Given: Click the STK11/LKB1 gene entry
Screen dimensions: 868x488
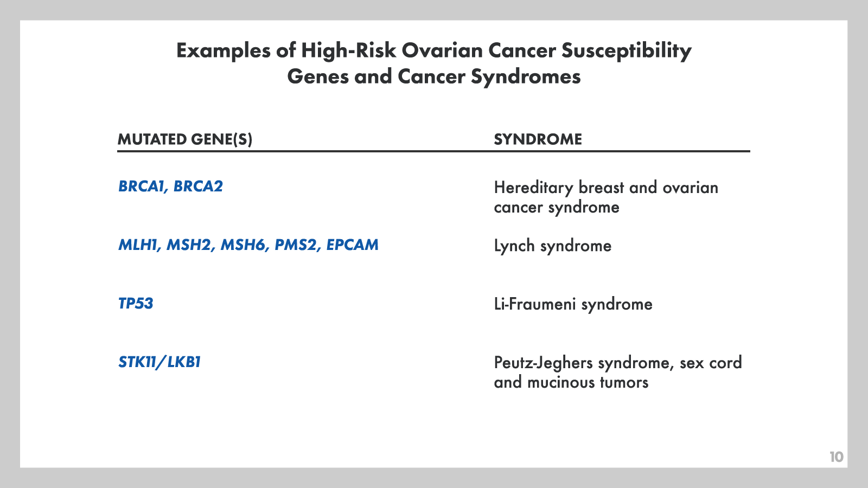Looking at the screenshot, I should click(x=159, y=362).
